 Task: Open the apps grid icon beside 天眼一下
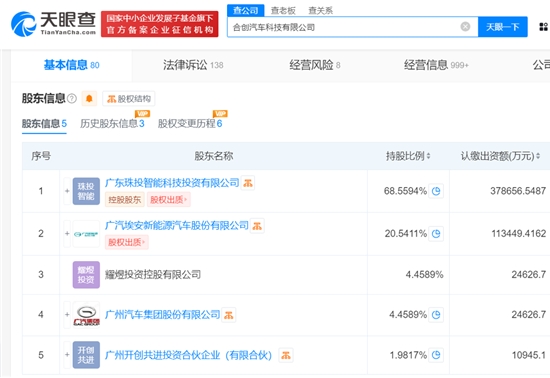click(543, 27)
